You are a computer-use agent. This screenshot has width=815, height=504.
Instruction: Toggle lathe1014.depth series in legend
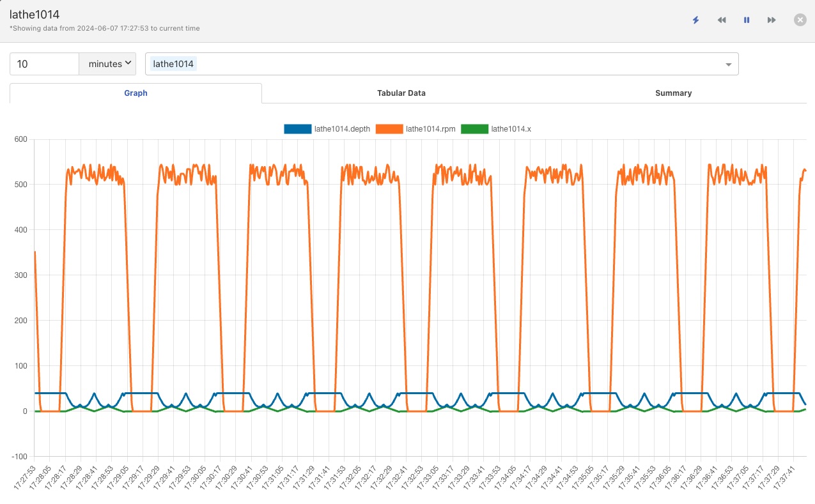coord(342,129)
